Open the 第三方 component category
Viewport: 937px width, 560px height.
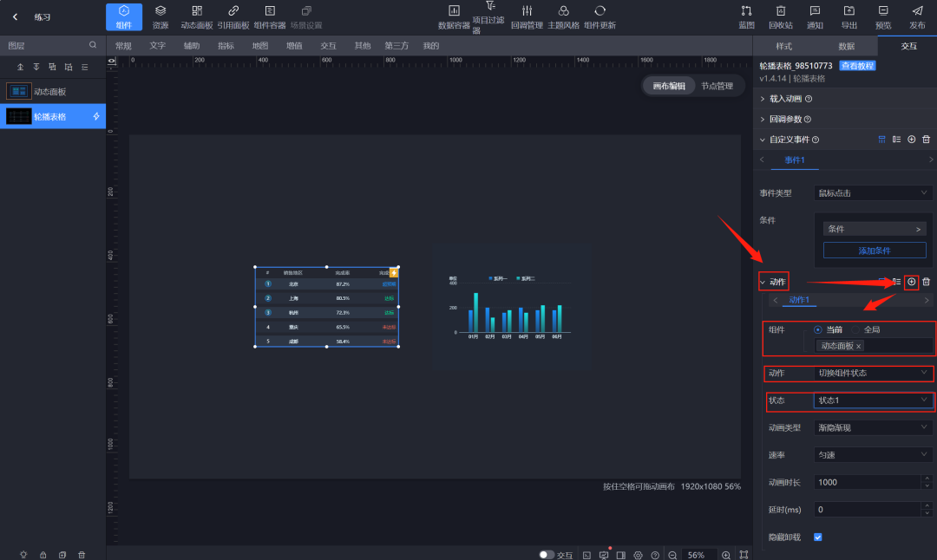pyautogui.click(x=396, y=45)
